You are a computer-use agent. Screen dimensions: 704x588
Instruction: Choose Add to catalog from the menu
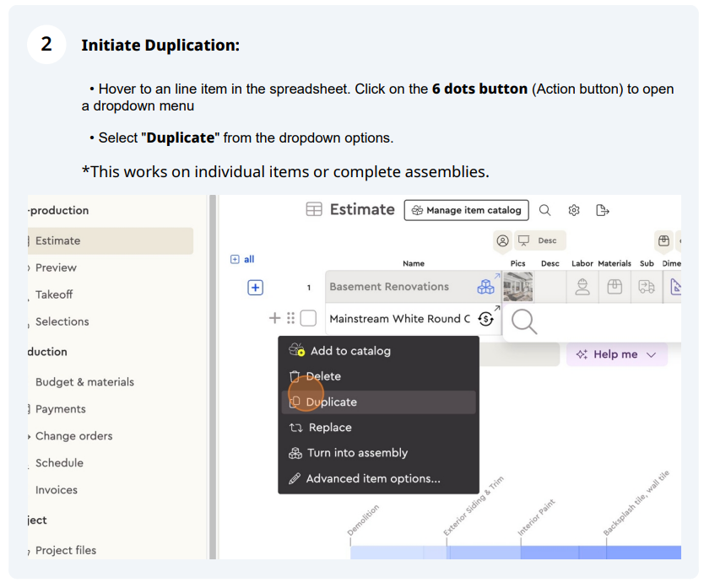pos(378,351)
